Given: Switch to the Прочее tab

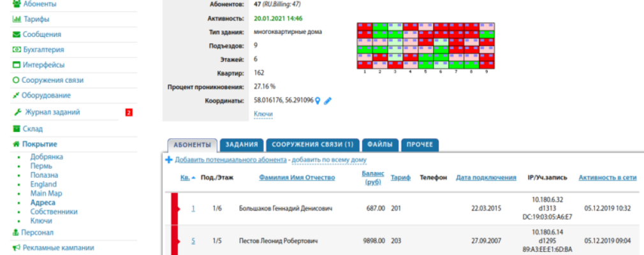Looking at the screenshot, I should (x=420, y=145).
